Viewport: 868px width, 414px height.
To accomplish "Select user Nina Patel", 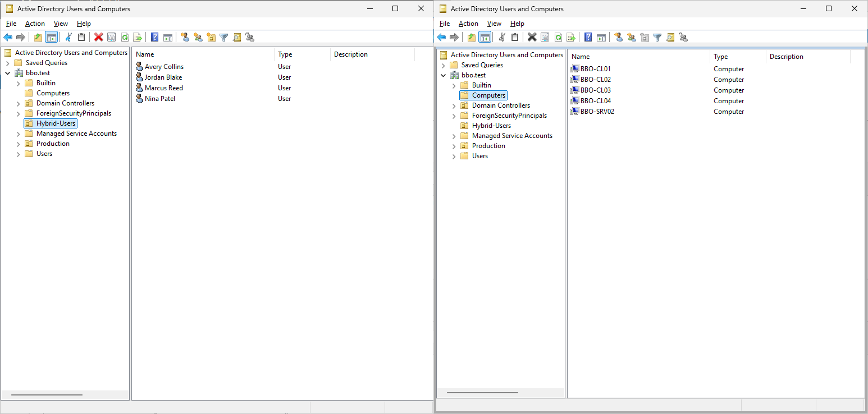I will (161, 99).
